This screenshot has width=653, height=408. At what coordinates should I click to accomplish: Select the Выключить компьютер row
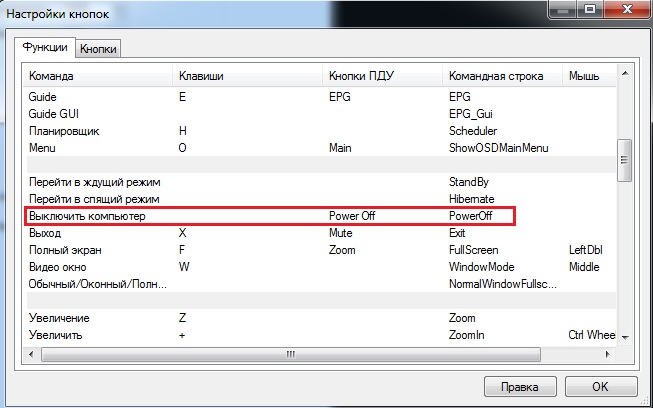88,215
